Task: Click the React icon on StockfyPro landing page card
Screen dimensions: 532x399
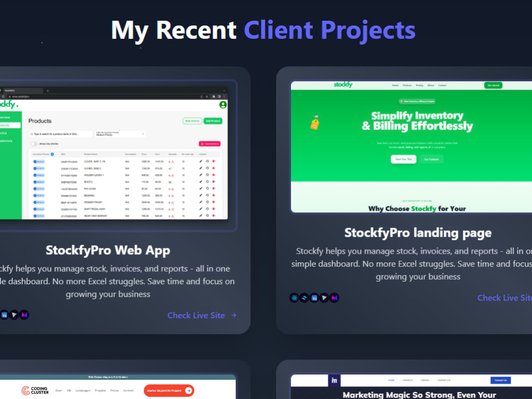Action: click(x=294, y=298)
